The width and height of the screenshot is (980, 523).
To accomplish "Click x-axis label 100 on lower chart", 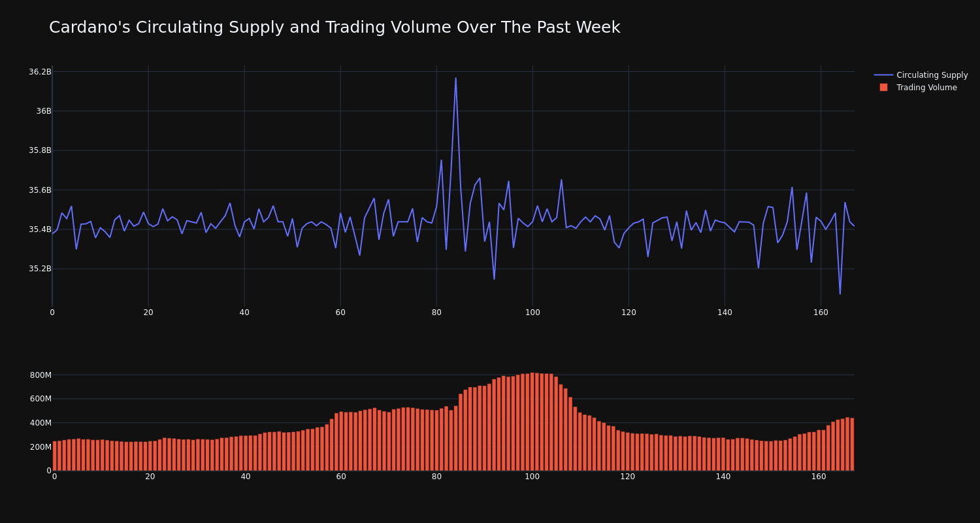I will [532, 477].
